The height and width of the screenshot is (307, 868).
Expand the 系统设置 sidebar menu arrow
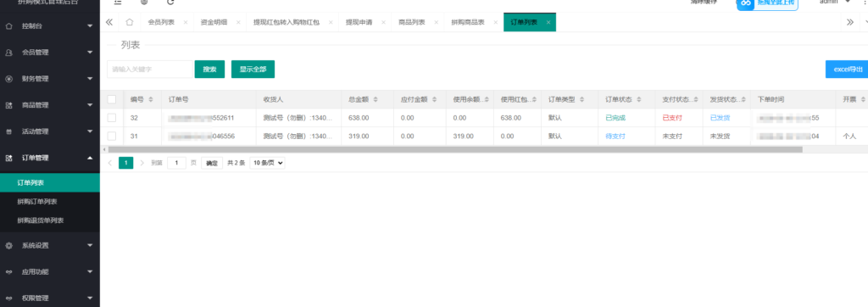pyautogui.click(x=90, y=245)
